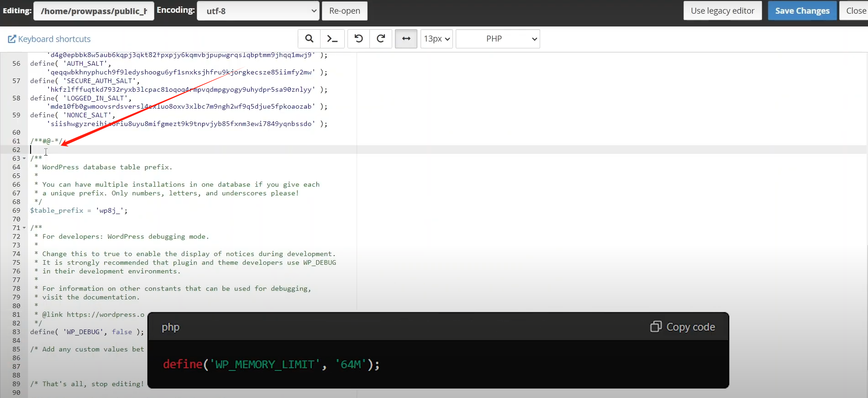The image size is (868, 398).
Task: Collapse the comment block at line 63
Action: pos(24,159)
